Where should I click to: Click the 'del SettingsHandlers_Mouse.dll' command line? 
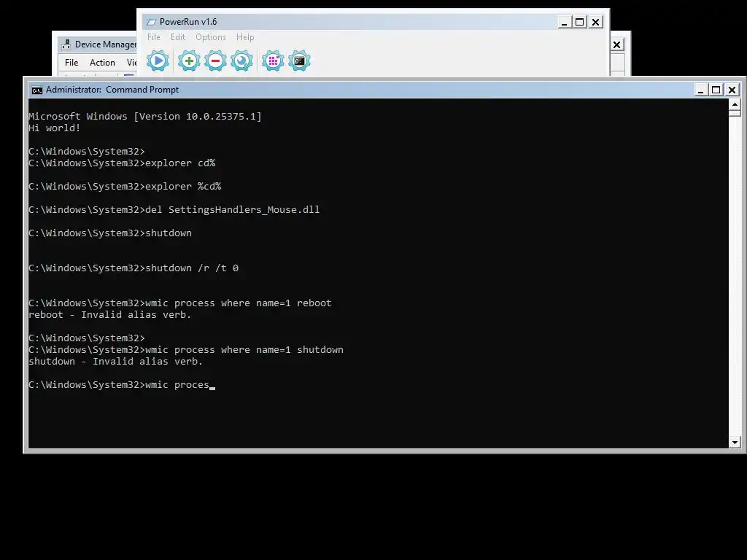[x=174, y=209]
